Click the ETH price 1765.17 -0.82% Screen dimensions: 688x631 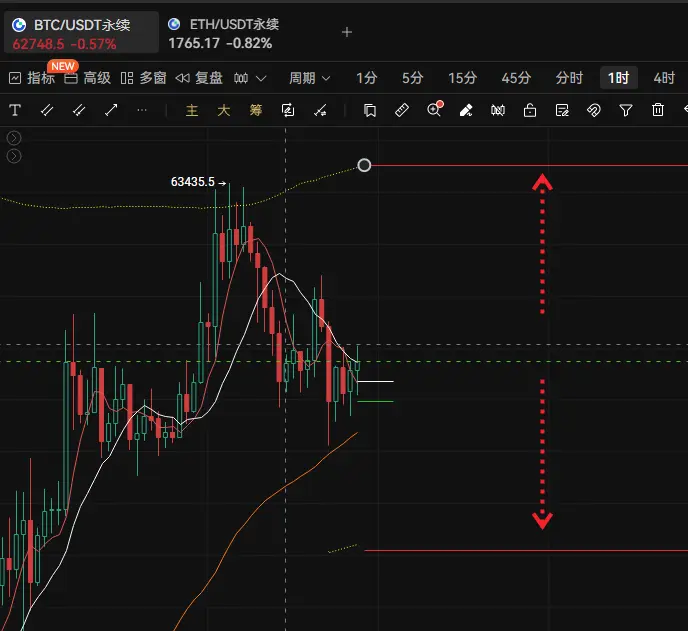coord(220,43)
